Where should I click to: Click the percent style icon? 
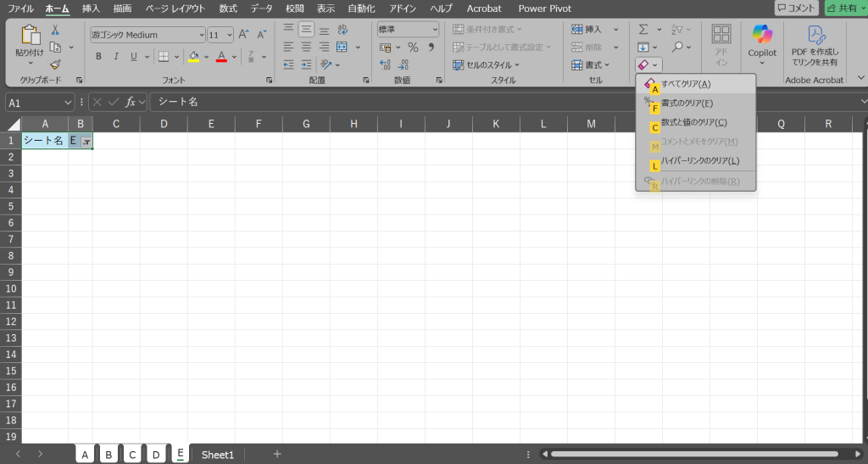[x=413, y=48]
